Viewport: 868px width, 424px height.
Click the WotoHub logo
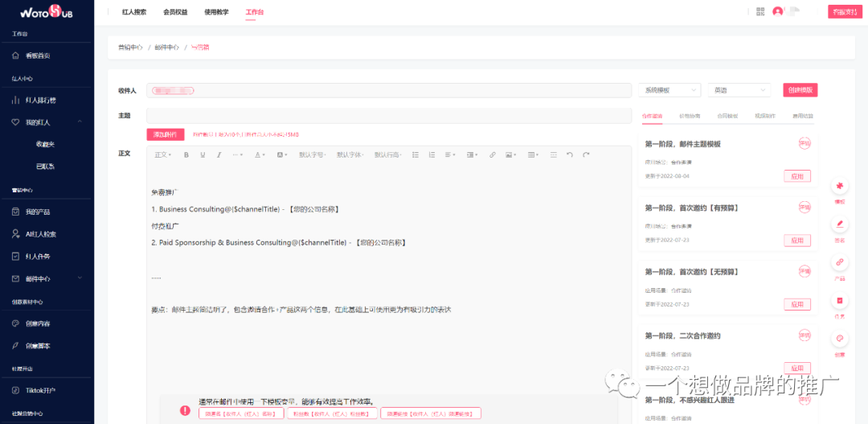click(x=46, y=11)
